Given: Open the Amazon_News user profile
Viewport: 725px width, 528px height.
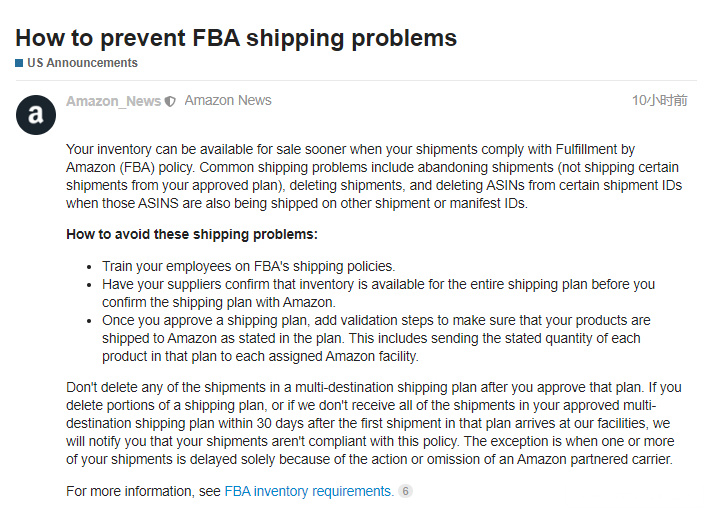Looking at the screenshot, I should 113,101.
